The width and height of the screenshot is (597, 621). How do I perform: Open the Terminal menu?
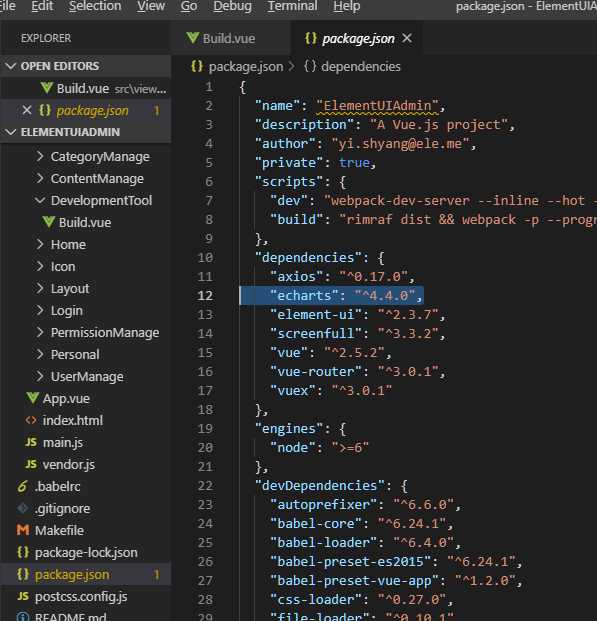tap(292, 6)
